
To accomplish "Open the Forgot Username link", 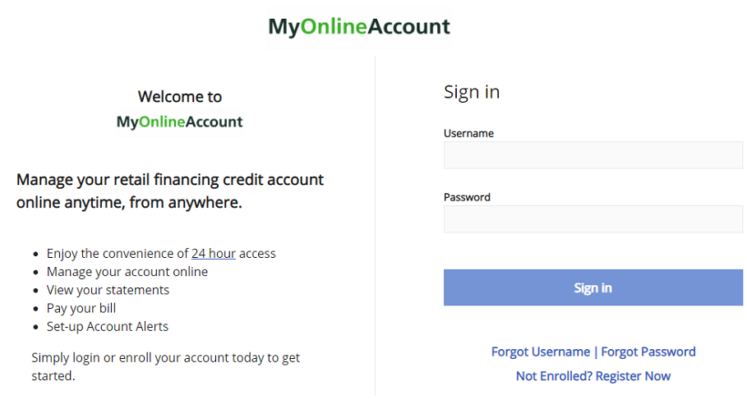I will (x=541, y=352).
